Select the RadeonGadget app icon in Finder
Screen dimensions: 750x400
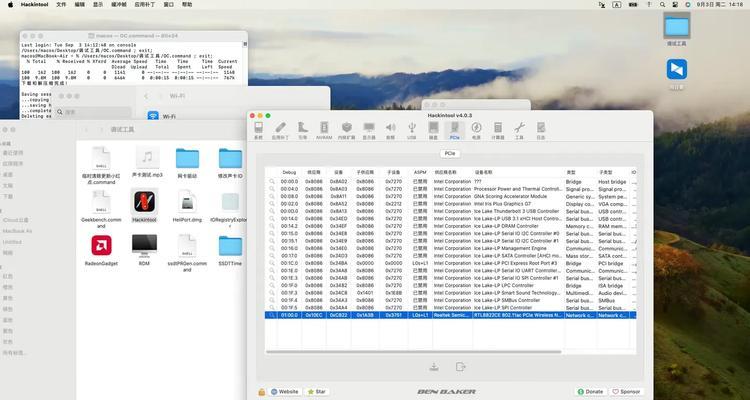pos(101,245)
